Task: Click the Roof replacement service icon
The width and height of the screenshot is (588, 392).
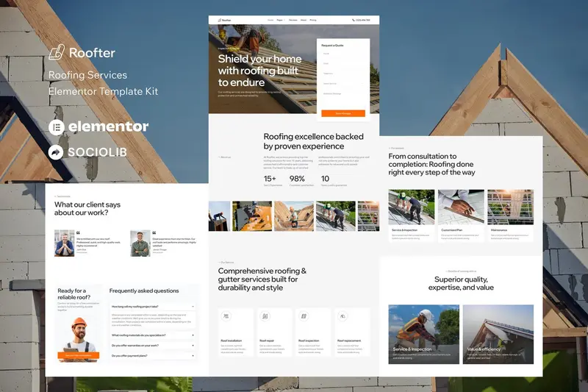Action: tap(343, 316)
